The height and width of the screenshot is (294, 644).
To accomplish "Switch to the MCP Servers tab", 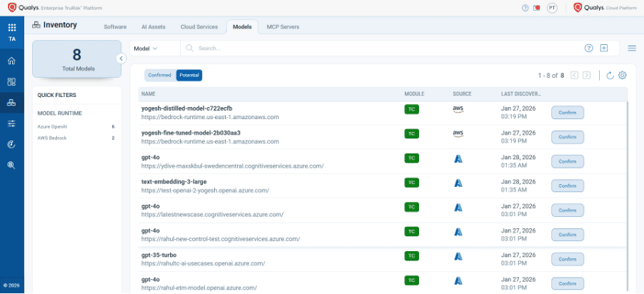I will tap(283, 27).
